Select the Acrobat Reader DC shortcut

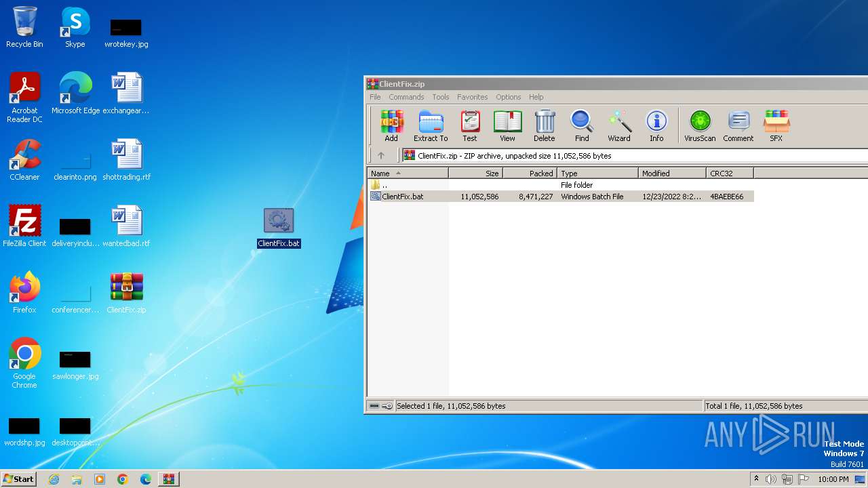click(24, 98)
